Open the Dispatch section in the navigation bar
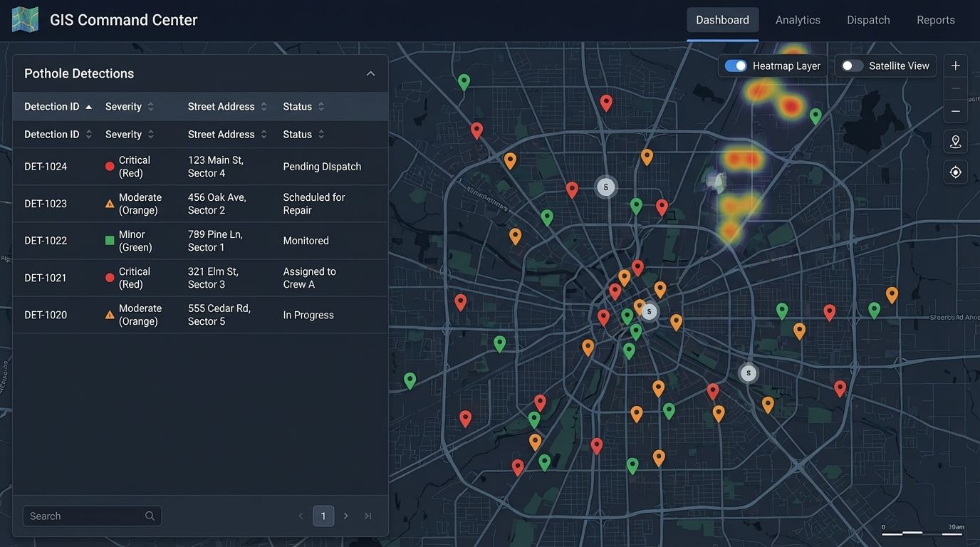This screenshot has width=980, height=547. point(867,19)
